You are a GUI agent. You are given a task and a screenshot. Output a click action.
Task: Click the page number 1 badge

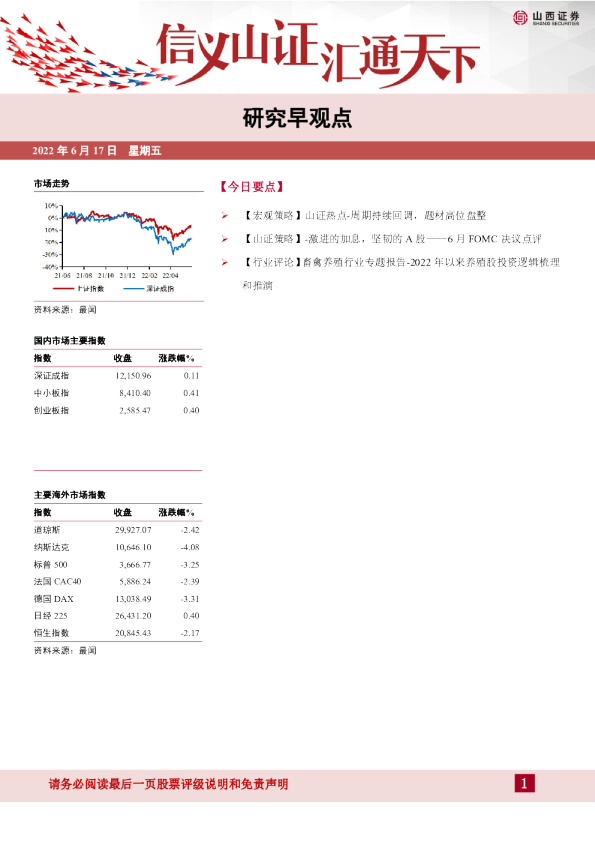(525, 783)
